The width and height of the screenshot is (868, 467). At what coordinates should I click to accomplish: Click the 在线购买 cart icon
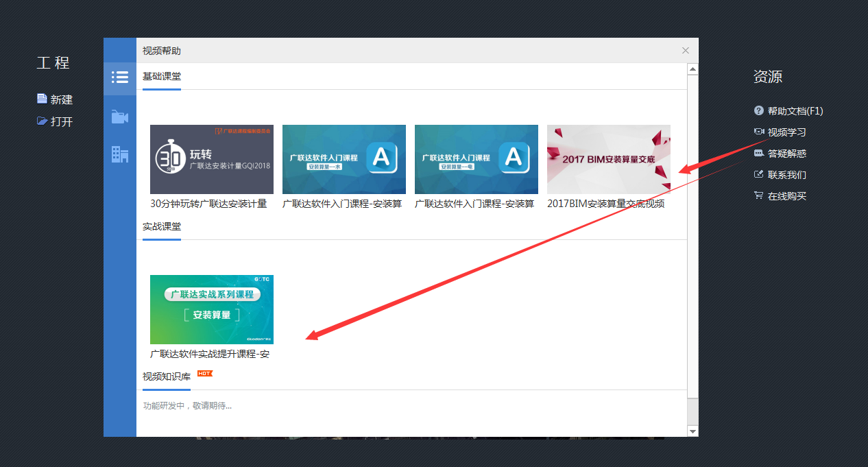pyautogui.click(x=758, y=195)
